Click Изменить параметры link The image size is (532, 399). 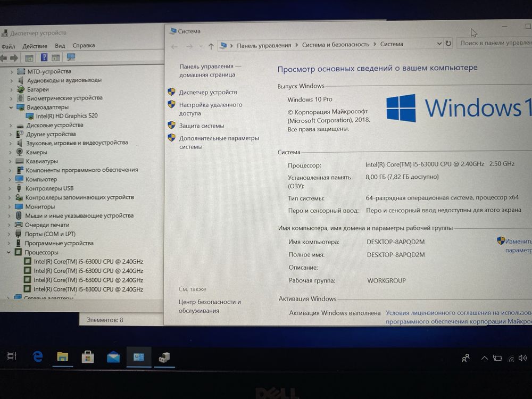(x=518, y=246)
